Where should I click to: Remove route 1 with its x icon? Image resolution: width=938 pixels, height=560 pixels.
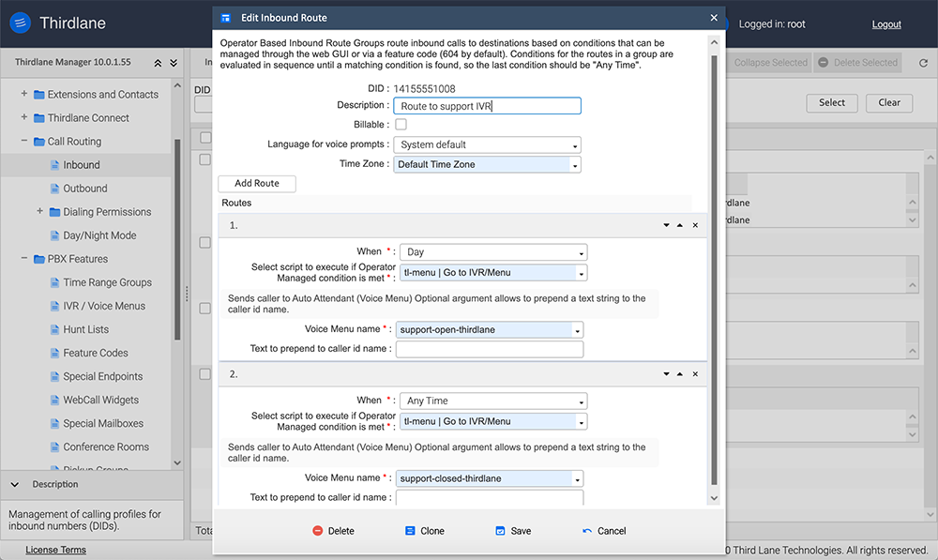coord(695,226)
